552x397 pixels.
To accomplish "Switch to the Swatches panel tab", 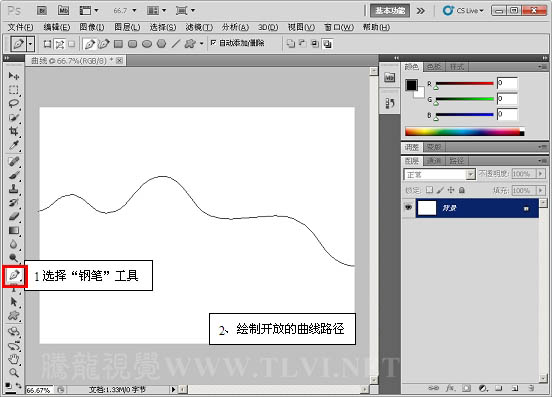I will coord(434,67).
